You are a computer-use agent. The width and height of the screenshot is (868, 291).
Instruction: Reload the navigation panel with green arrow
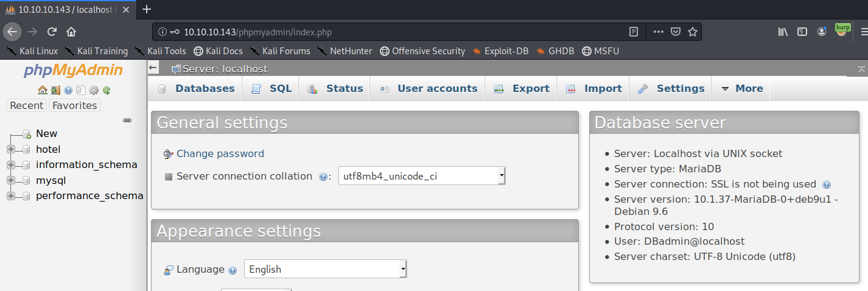pos(107,90)
